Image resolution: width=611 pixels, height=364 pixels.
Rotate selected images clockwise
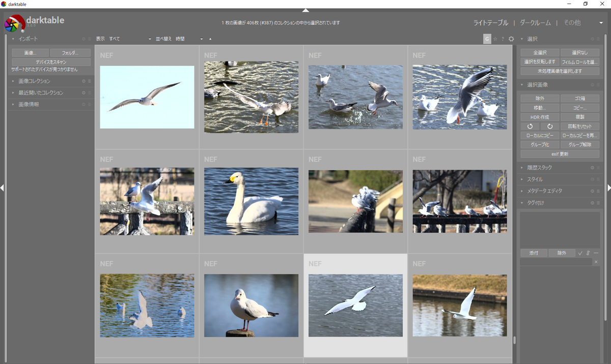[549, 126]
